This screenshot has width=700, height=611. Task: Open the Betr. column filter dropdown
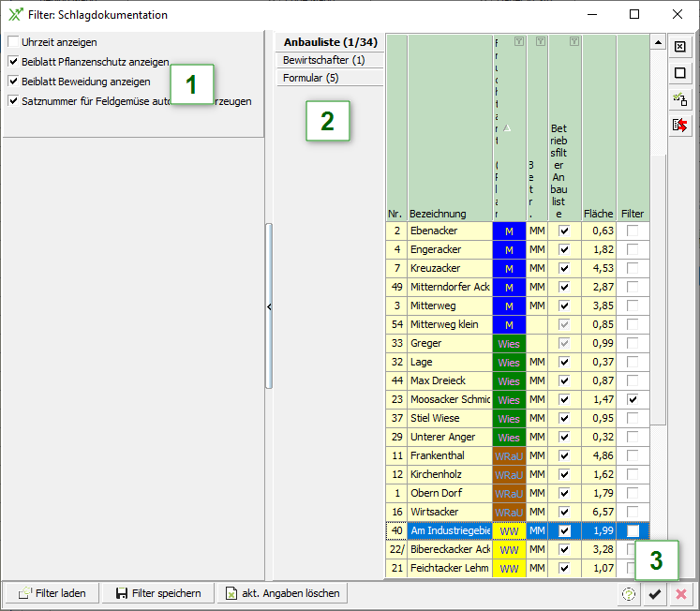(541, 42)
